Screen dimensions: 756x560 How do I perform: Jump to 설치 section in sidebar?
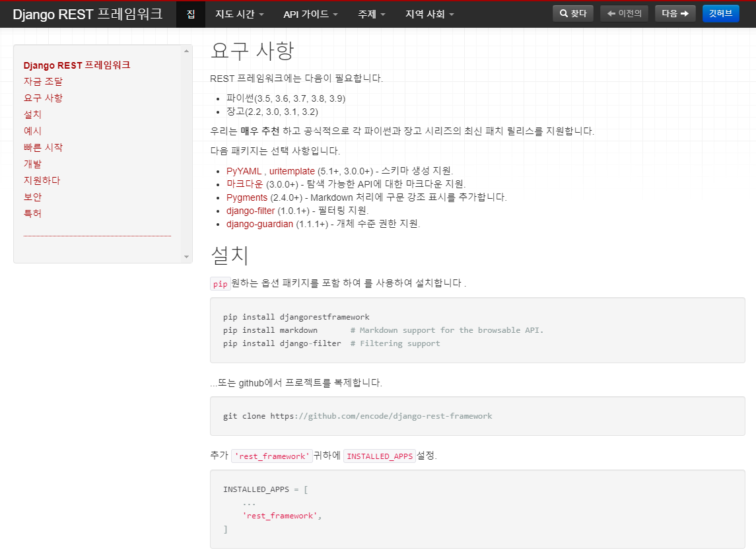pos(32,114)
